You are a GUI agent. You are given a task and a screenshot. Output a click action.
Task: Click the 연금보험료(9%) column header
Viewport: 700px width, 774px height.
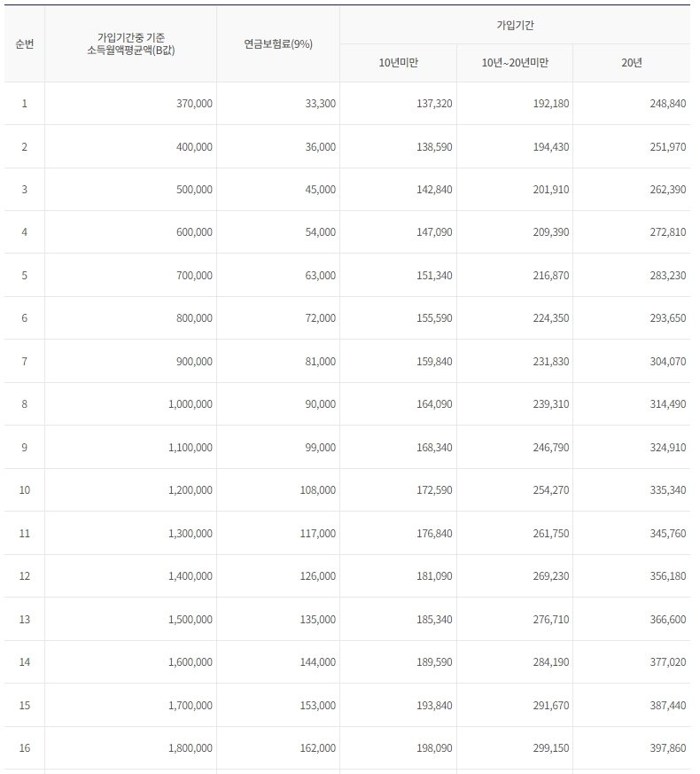pyautogui.click(x=278, y=44)
